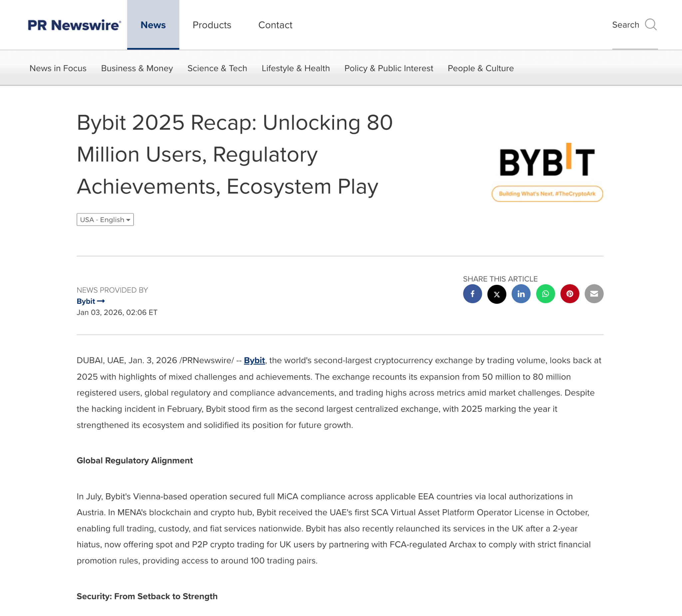Share the article by email

tap(594, 294)
